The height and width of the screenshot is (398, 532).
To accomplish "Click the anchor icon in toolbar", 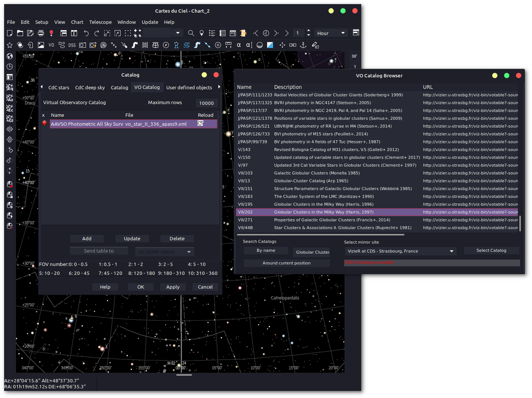I will coord(304,45).
